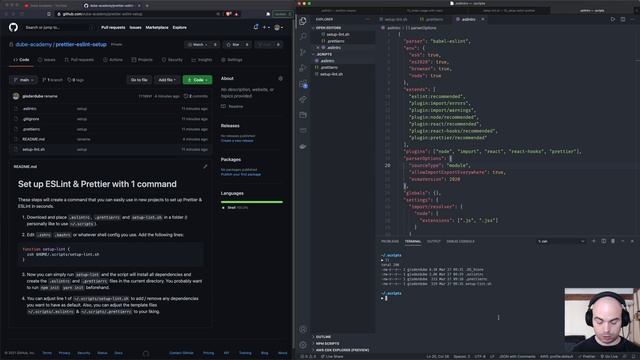Select setup-lint.sh in SCRIPTS folder tree
This screenshot has height=360, width=640.
coord(331,74)
